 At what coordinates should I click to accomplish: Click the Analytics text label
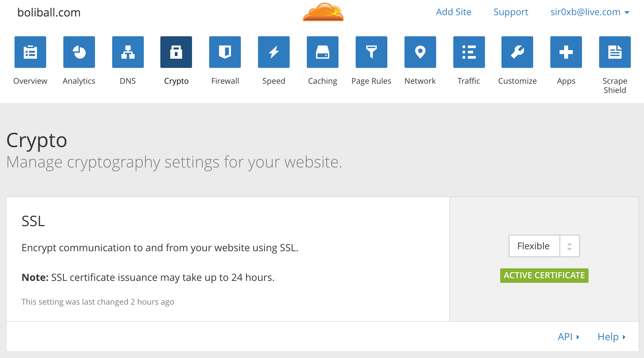[79, 81]
